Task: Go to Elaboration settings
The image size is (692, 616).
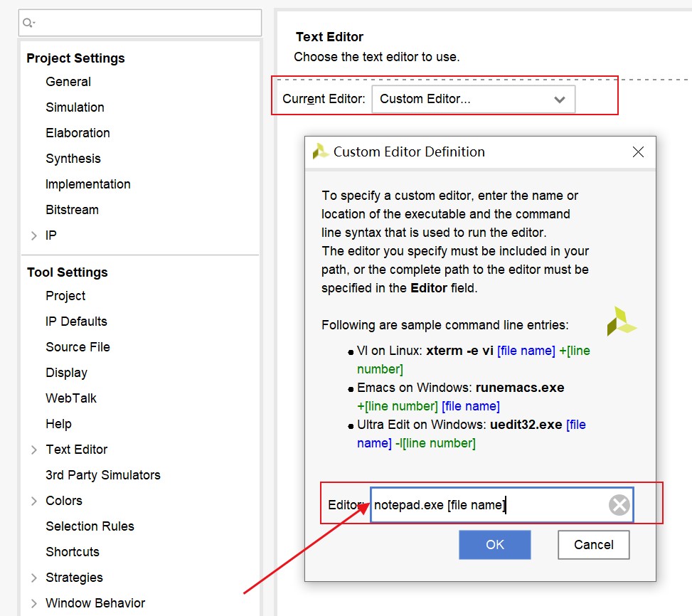Action: pos(78,133)
